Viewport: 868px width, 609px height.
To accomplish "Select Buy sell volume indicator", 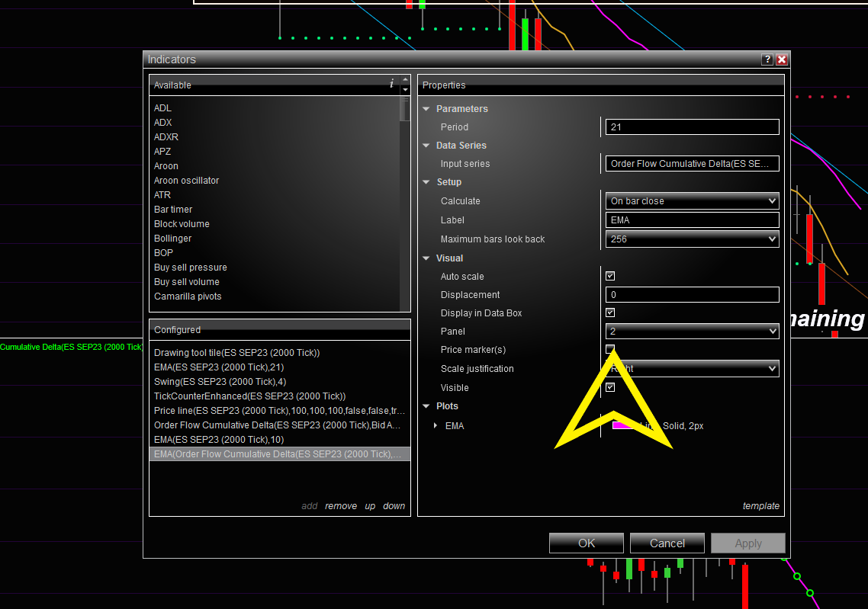I will click(187, 281).
